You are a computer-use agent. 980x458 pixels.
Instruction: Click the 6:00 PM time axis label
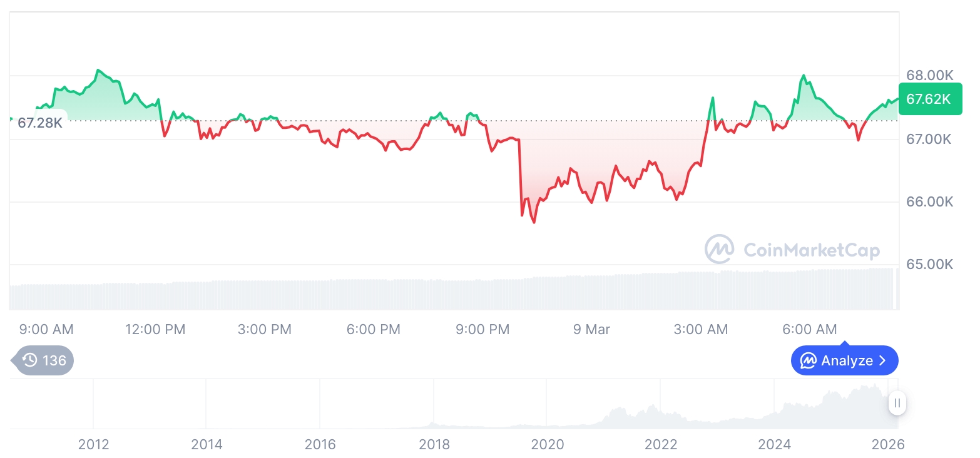coord(374,329)
